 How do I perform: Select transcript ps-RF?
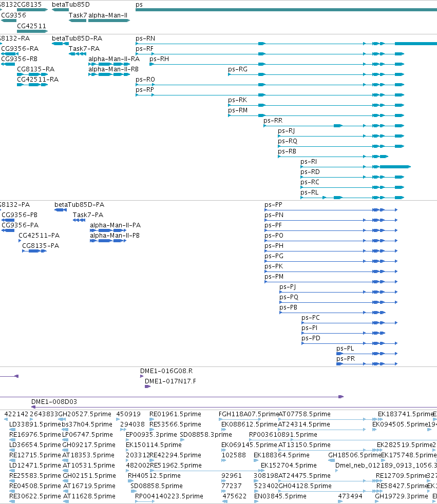click(144, 49)
